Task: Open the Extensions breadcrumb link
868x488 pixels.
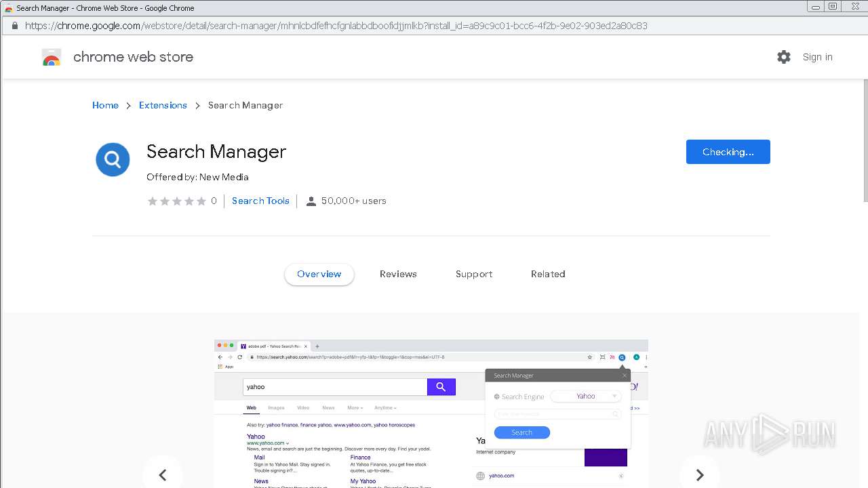Action: [x=163, y=105]
